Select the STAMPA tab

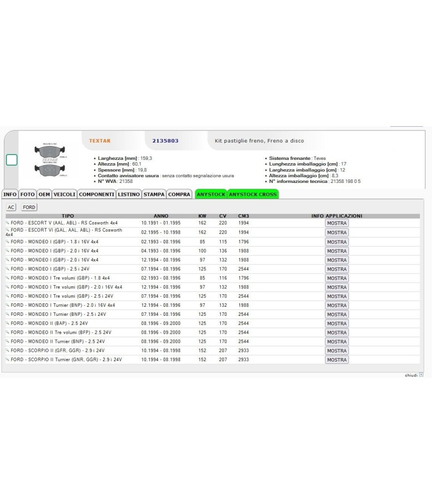[154, 194]
